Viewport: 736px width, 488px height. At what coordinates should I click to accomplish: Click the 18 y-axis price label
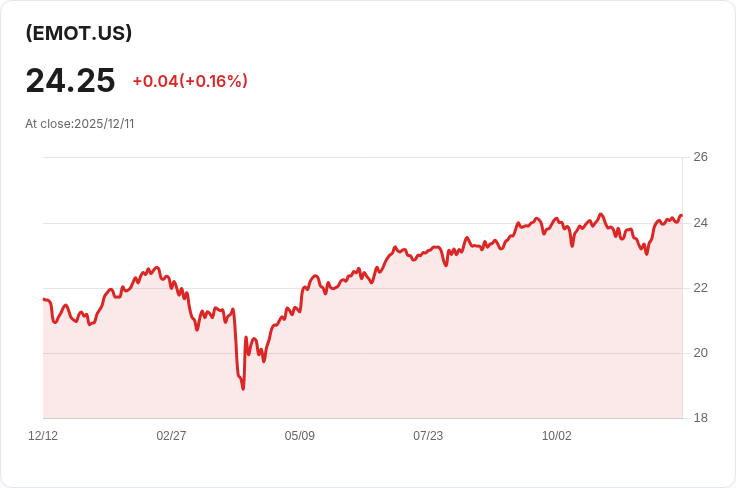click(x=700, y=418)
